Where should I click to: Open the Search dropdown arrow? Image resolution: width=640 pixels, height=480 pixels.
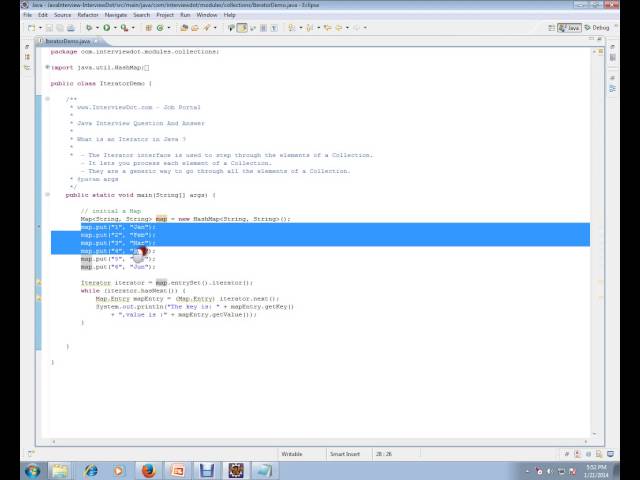(x=215, y=28)
